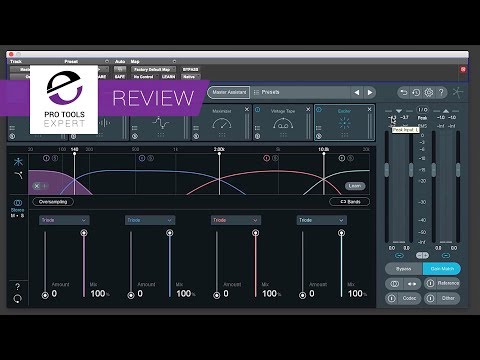Solo band 1 in the crossover display
480x360 pixels.
point(55,158)
